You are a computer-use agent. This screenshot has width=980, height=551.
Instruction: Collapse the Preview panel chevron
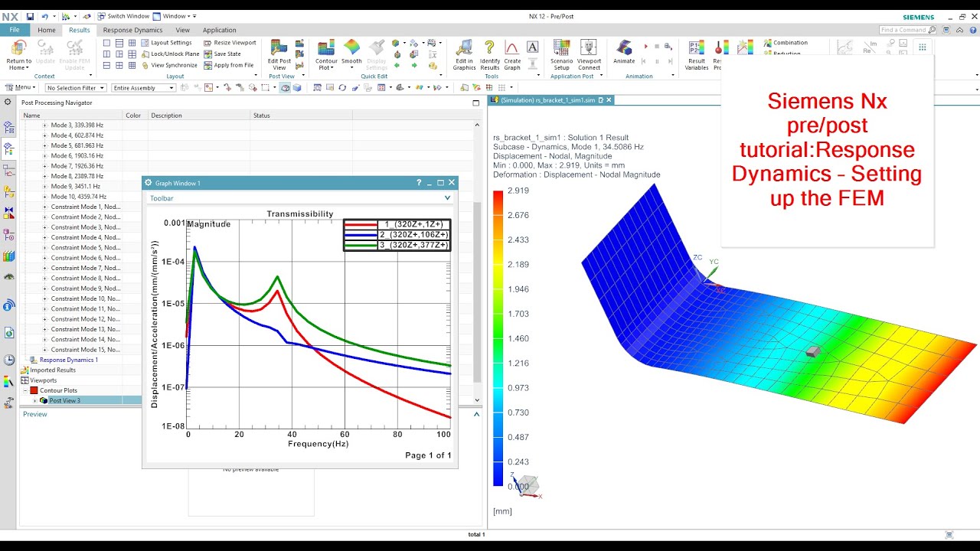pyautogui.click(x=477, y=414)
